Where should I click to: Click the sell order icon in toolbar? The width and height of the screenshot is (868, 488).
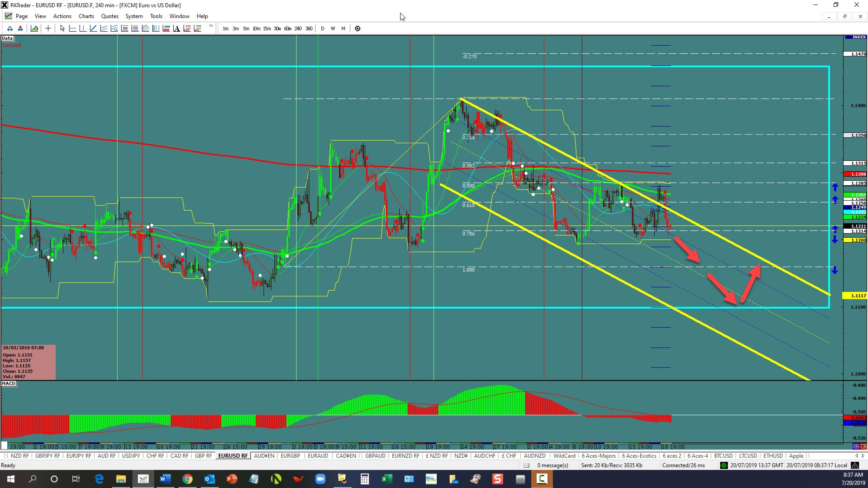[x=21, y=29]
